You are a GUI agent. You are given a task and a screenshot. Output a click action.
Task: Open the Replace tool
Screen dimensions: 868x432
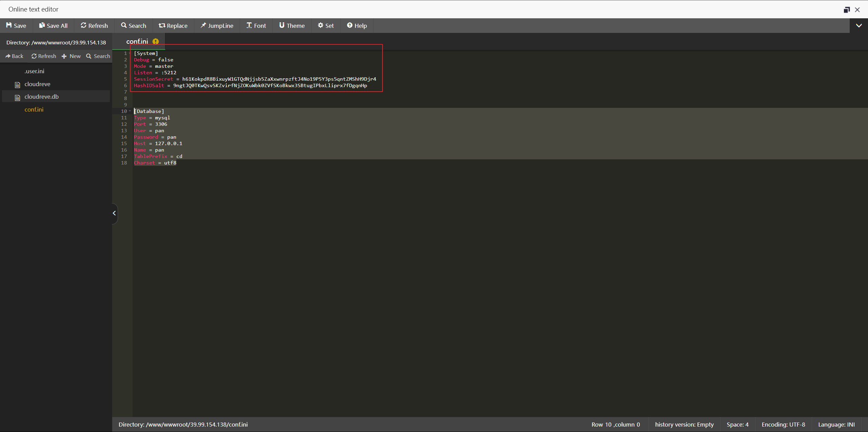(173, 26)
